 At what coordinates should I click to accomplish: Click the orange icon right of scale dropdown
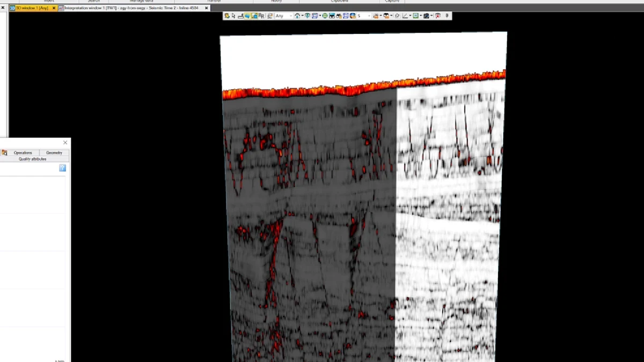(376, 16)
